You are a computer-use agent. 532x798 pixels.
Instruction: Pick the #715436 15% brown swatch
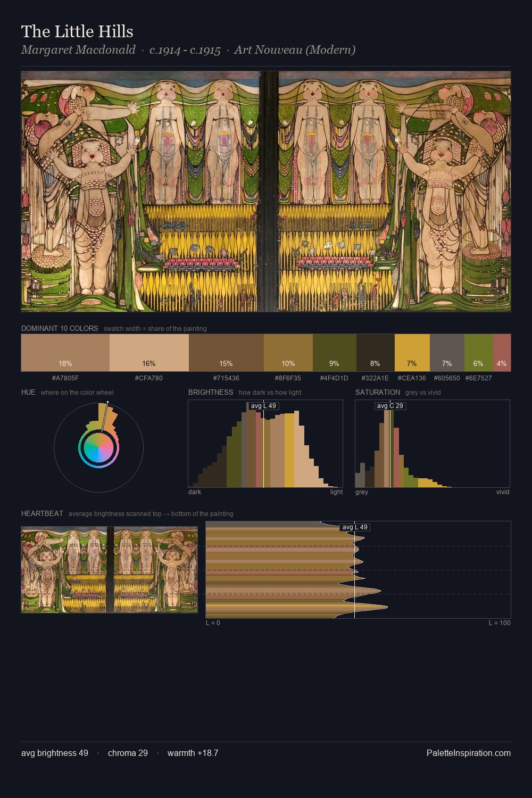(x=226, y=352)
